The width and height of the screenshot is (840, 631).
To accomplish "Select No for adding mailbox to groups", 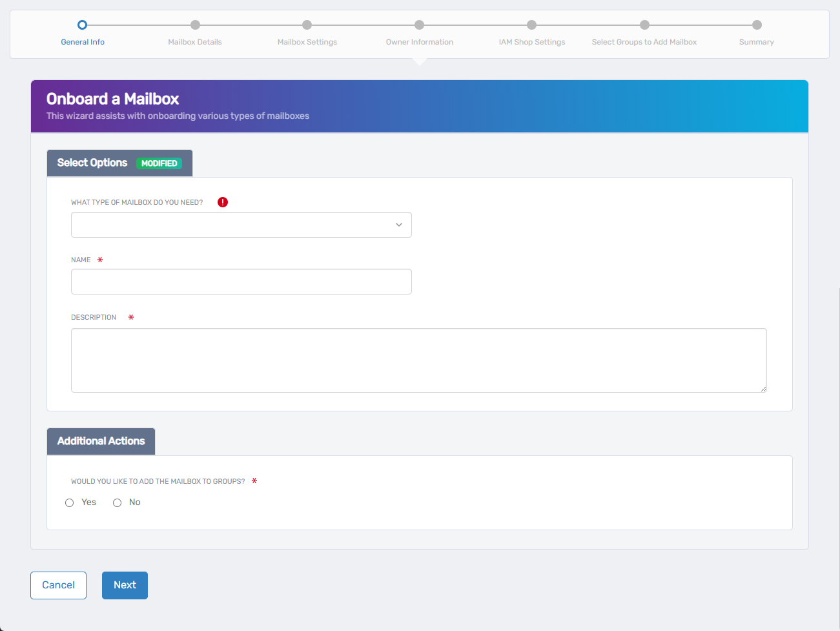I will coord(118,502).
